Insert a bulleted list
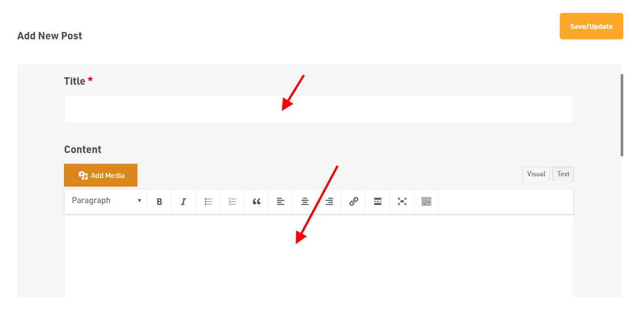This screenshot has width=644, height=318. click(208, 201)
